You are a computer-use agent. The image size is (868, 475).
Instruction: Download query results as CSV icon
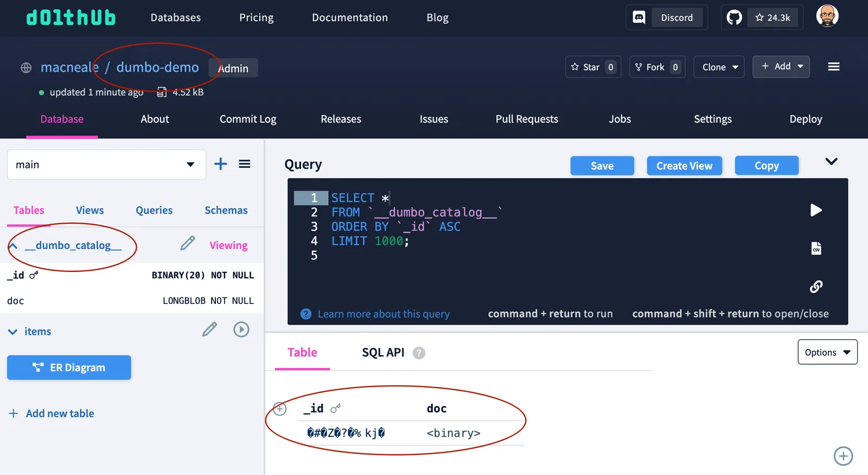click(816, 249)
